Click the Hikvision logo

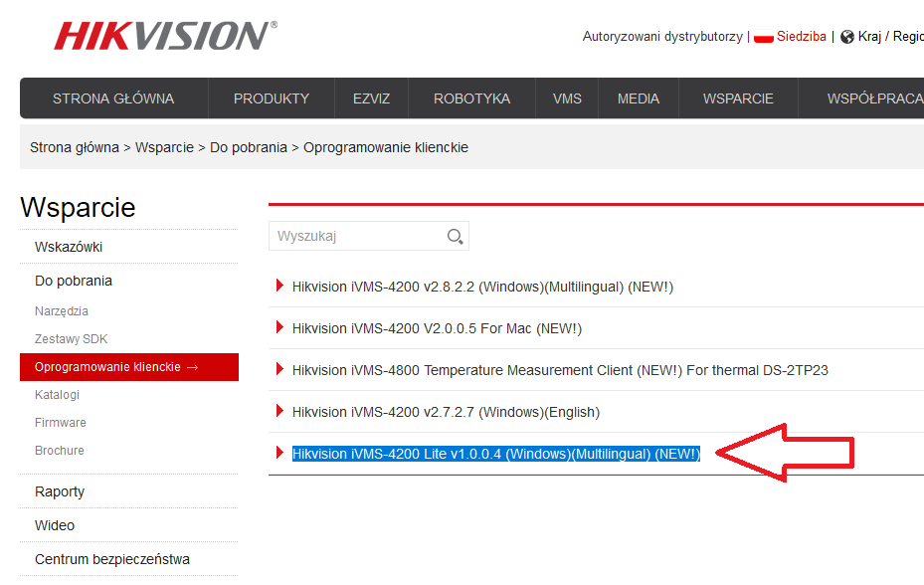click(165, 36)
